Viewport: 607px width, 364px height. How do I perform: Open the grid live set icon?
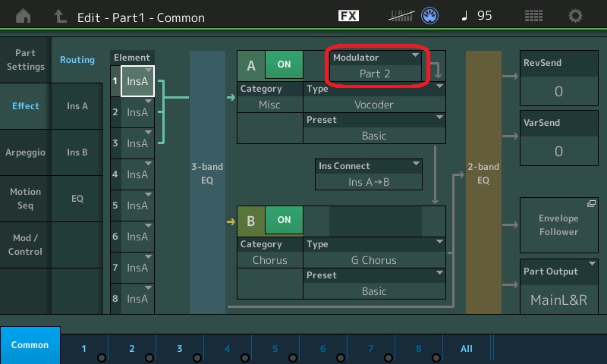(x=533, y=16)
